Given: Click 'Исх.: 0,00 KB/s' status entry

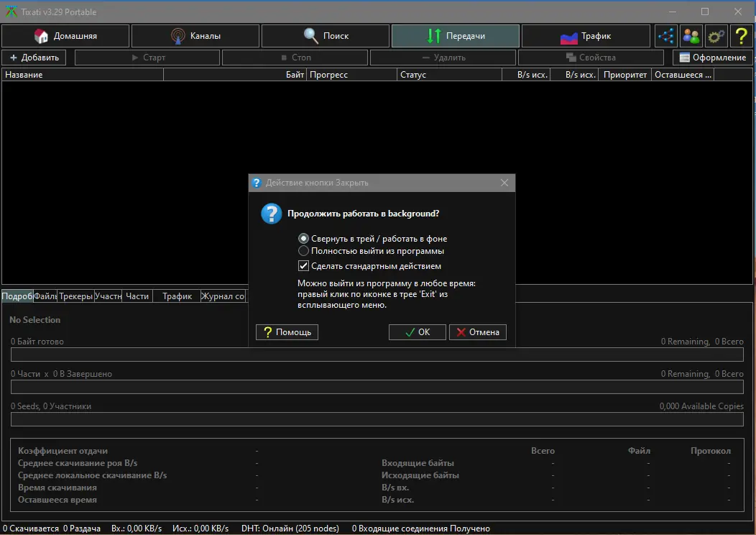Looking at the screenshot, I should (x=200, y=529).
